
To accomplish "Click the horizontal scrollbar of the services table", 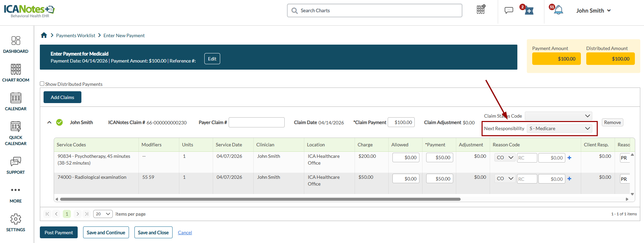I will click(260, 199).
